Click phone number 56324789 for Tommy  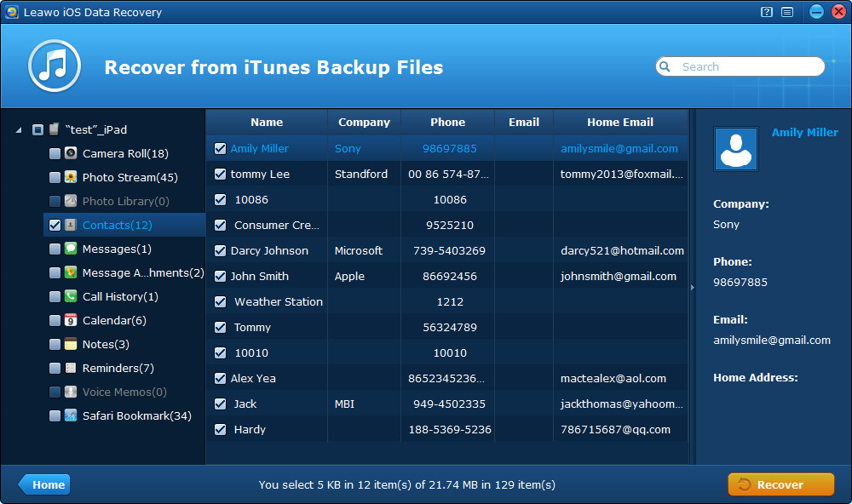[450, 327]
